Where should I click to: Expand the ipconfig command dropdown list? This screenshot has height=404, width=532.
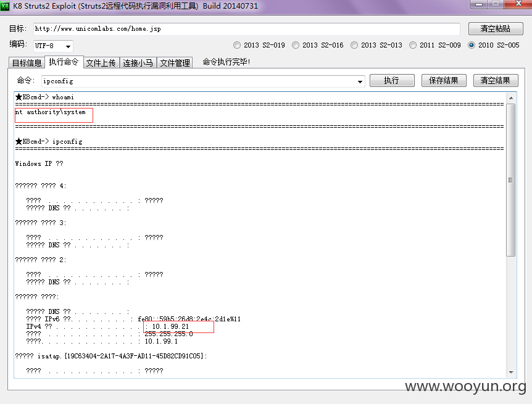[360, 81]
